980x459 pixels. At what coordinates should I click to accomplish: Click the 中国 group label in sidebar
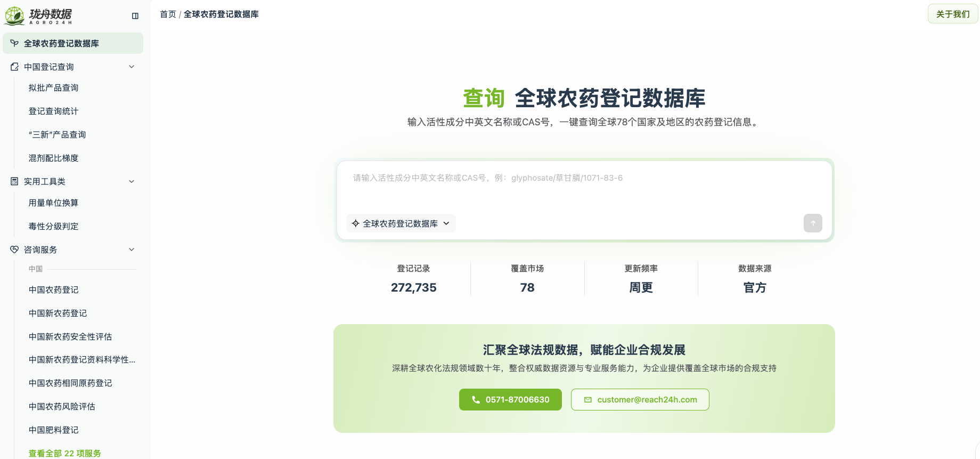(x=36, y=269)
